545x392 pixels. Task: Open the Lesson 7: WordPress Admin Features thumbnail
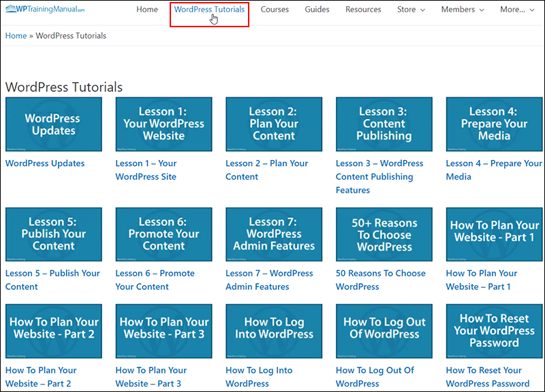pyautogui.click(x=274, y=234)
